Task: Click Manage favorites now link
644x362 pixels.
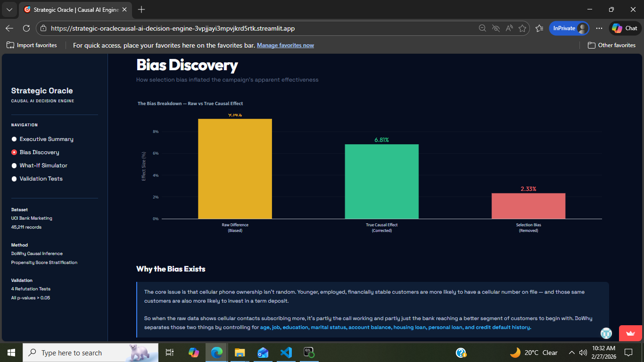Action: coord(285,45)
